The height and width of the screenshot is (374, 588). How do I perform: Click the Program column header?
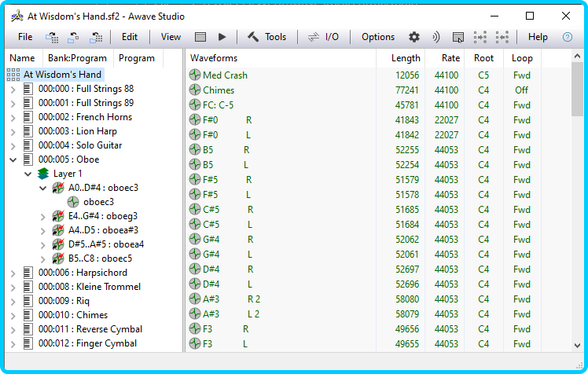coord(138,58)
